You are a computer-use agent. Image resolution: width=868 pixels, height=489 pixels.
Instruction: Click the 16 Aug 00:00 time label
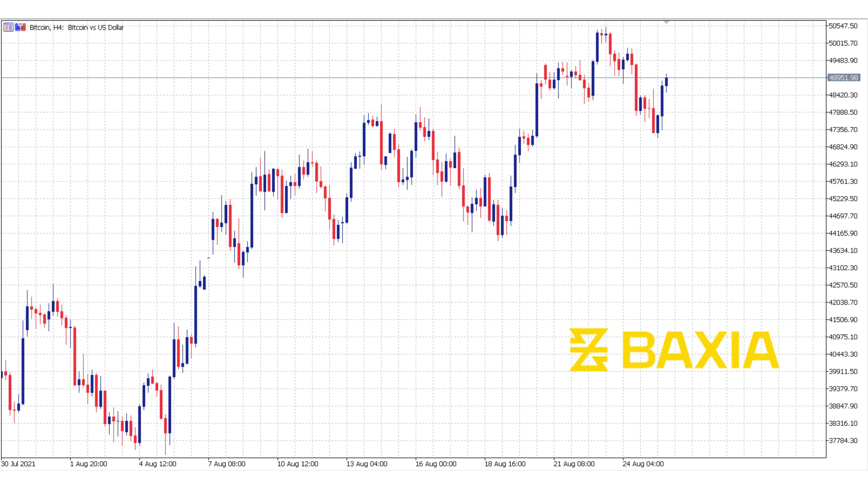(x=436, y=464)
